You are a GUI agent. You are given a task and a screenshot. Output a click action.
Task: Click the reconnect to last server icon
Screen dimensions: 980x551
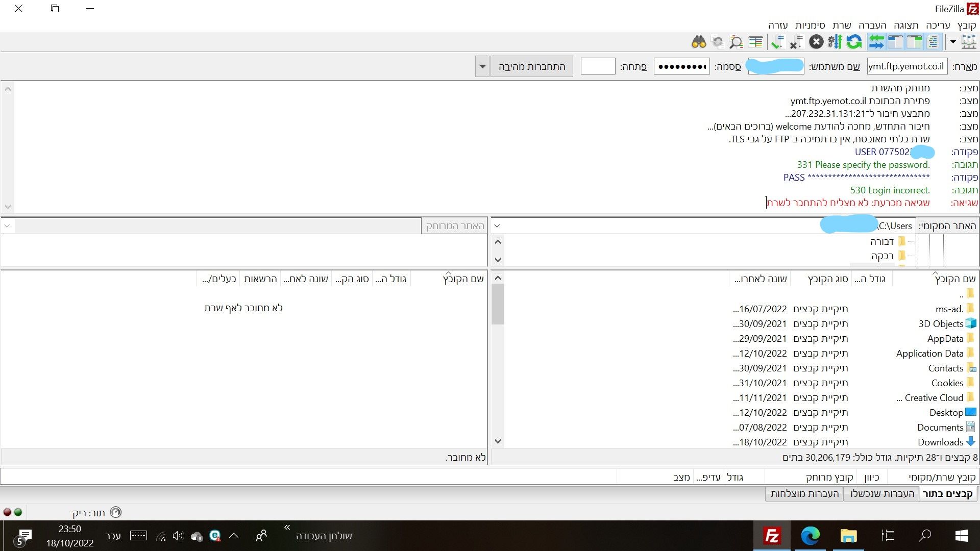click(x=777, y=42)
